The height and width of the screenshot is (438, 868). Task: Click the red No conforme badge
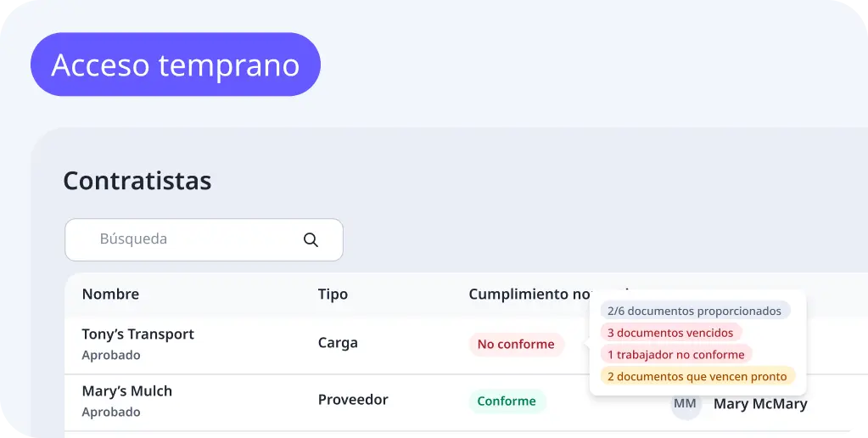pyautogui.click(x=516, y=345)
